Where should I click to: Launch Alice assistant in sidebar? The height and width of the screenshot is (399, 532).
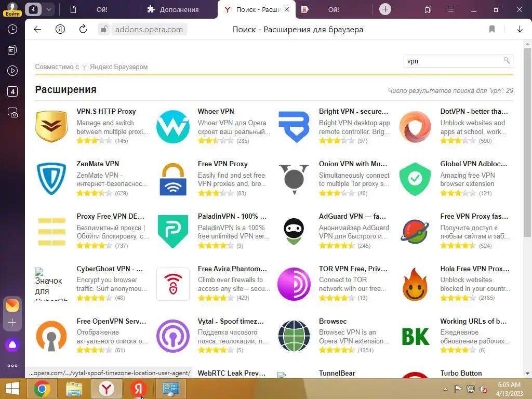pyautogui.click(x=12, y=345)
